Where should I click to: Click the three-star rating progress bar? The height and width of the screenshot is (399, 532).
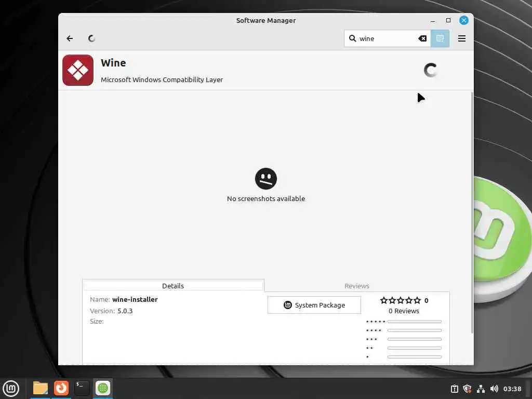[415, 339]
